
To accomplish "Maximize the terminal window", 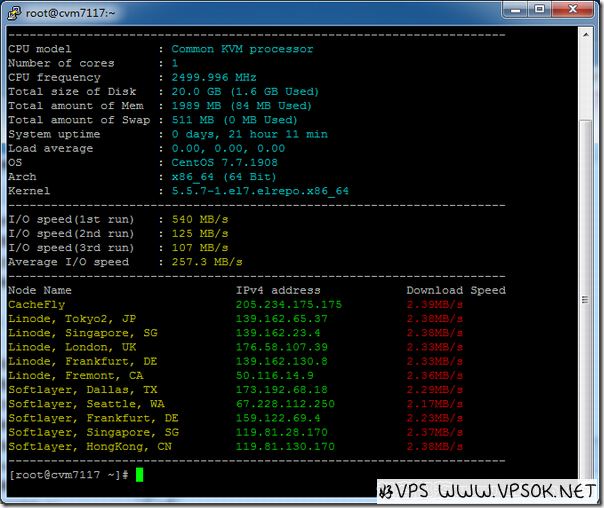I will tap(540, 10).
